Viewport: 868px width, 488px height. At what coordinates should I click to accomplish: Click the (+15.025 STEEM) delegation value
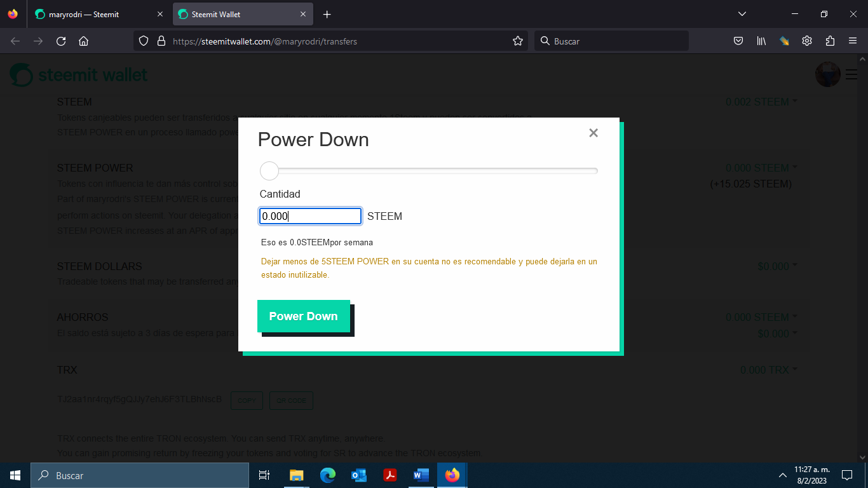(751, 184)
